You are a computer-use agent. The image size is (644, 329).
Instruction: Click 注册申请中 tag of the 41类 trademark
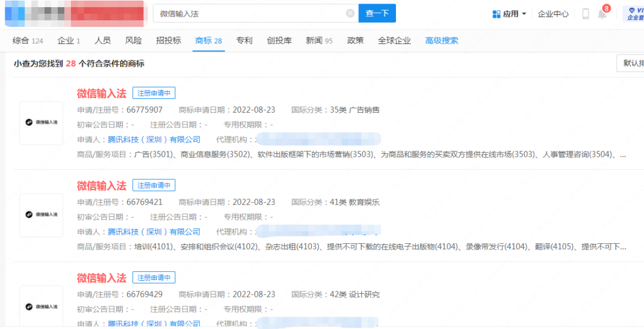[x=154, y=185]
